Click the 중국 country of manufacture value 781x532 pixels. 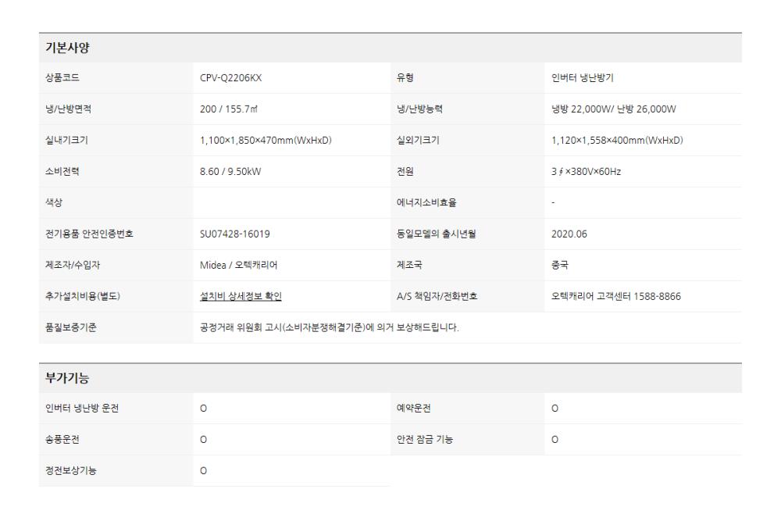pos(560,265)
